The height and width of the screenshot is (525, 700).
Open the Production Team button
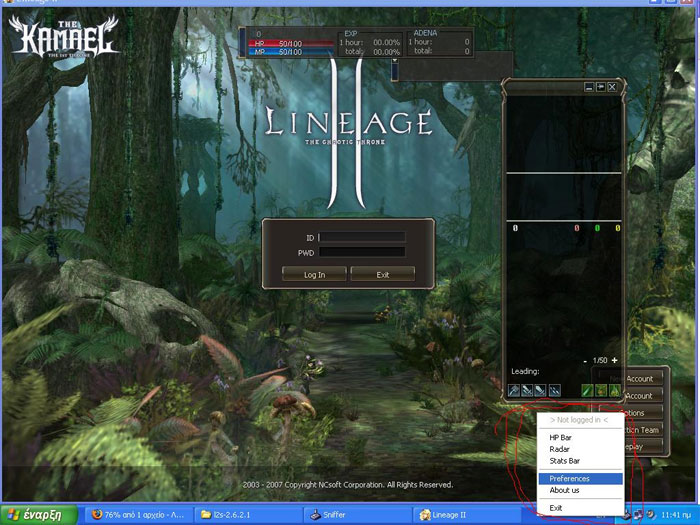coord(643,430)
